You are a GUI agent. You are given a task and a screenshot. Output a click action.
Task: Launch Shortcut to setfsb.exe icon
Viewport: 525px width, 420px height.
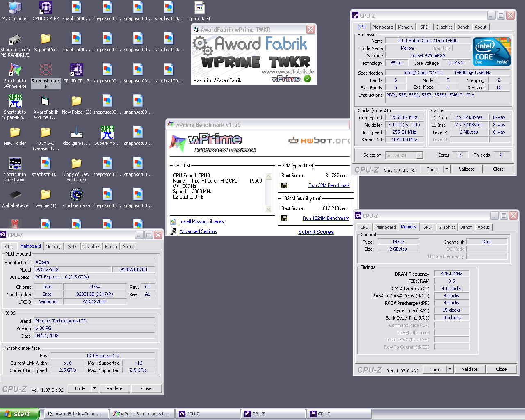click(15, 170)
